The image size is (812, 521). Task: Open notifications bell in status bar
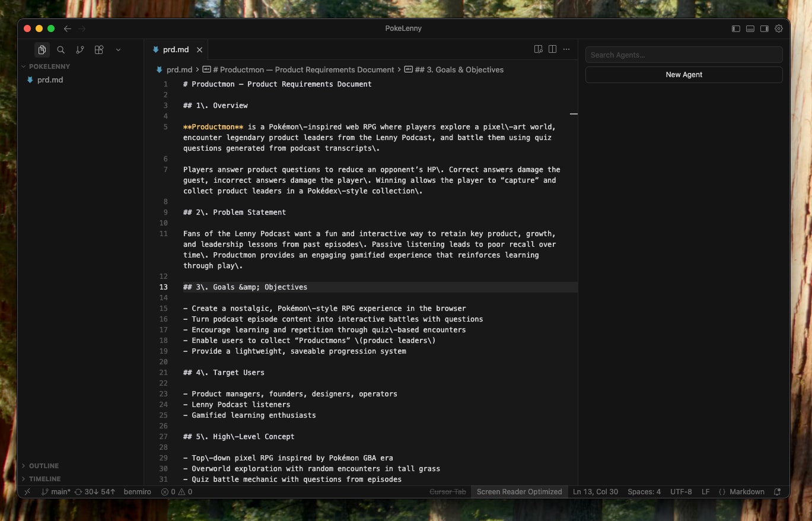coord(777,492)
